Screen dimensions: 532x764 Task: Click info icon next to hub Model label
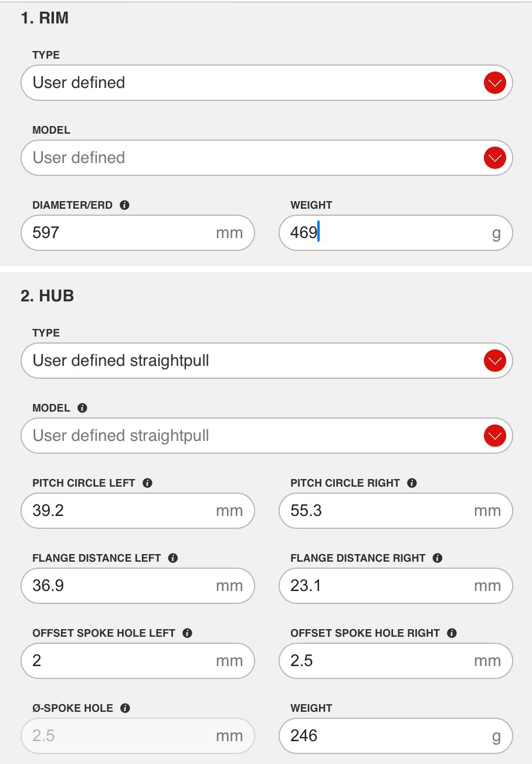tap(82, 408)
